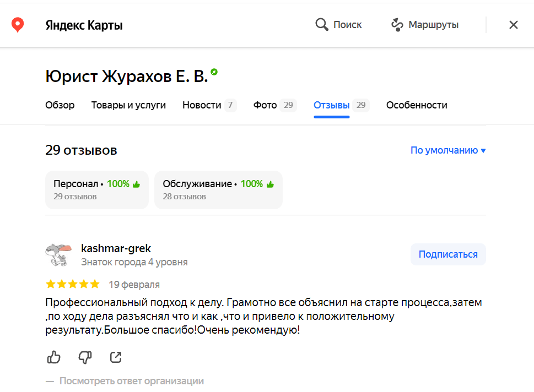Click the red Yandex Maps pin logo
534x392 pixels.
(x=18, y=25)
